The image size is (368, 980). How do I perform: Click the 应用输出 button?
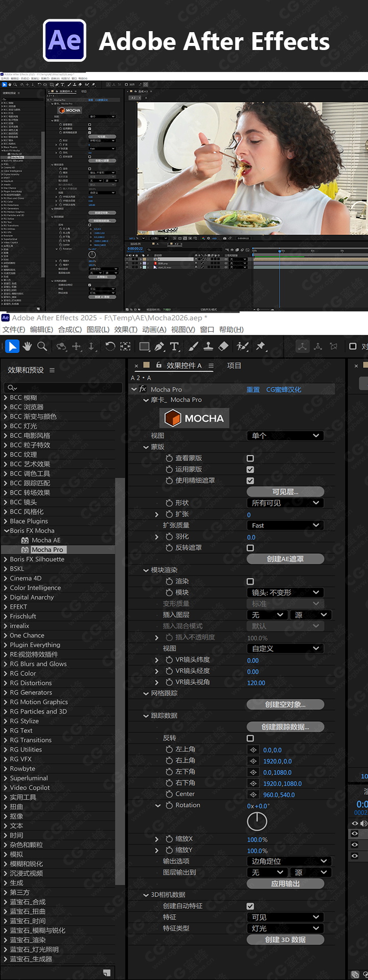click(285, 884)
